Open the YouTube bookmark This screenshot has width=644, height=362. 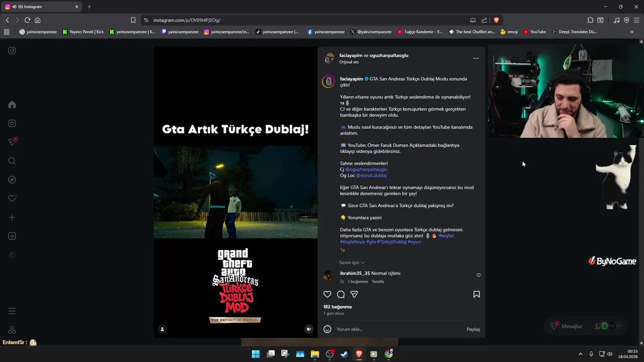pos(534,32)
